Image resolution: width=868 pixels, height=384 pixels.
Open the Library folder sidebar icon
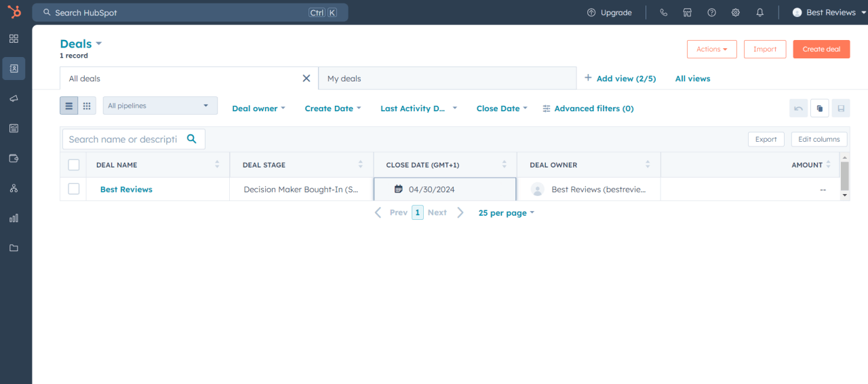[x=14, y=248]
